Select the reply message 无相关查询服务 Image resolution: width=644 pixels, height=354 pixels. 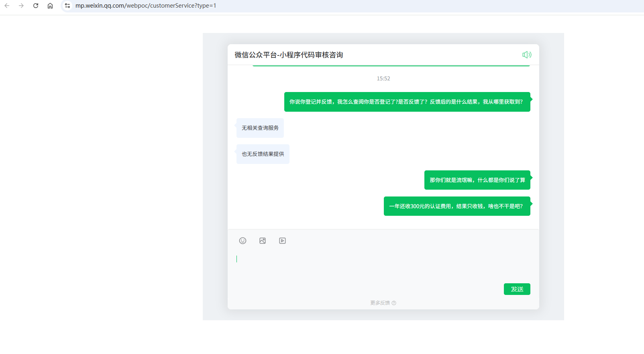coord(260,128)
